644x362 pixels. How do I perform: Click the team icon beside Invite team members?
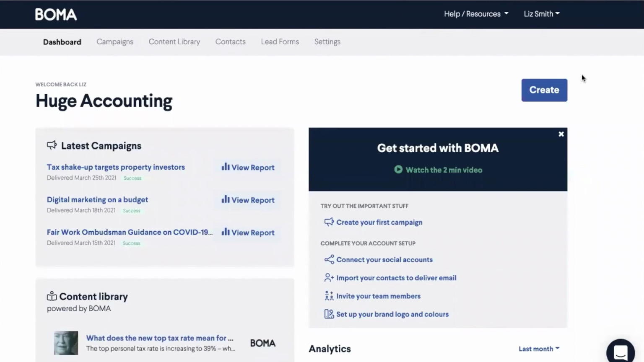tap(329, 296)
